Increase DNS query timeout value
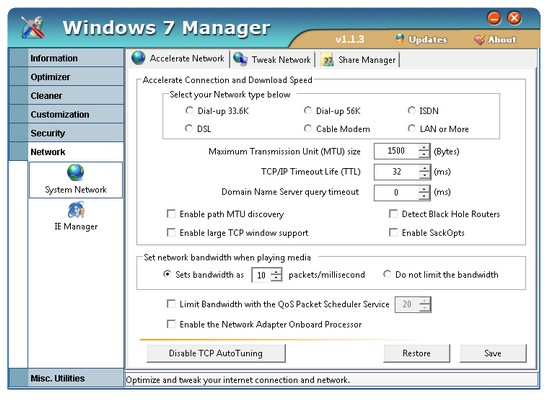Screen dimensions: 550x404 424,189
